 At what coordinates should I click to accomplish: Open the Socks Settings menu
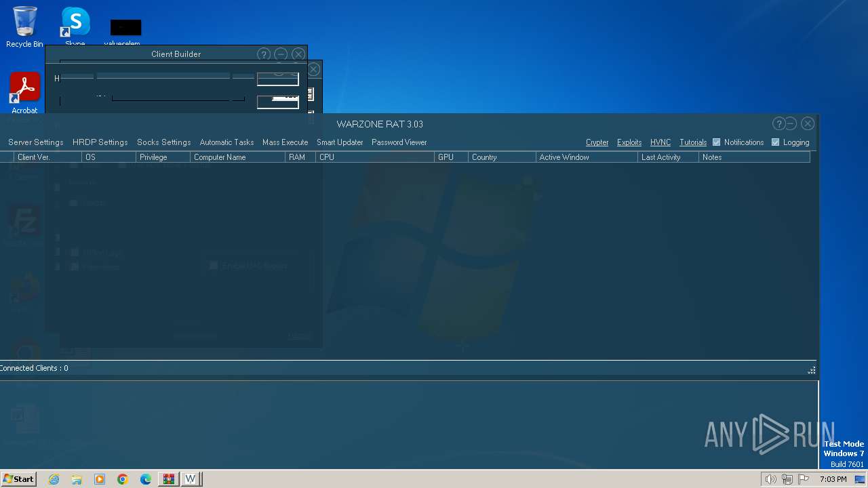pyautogui.click(x=164, y=142)
